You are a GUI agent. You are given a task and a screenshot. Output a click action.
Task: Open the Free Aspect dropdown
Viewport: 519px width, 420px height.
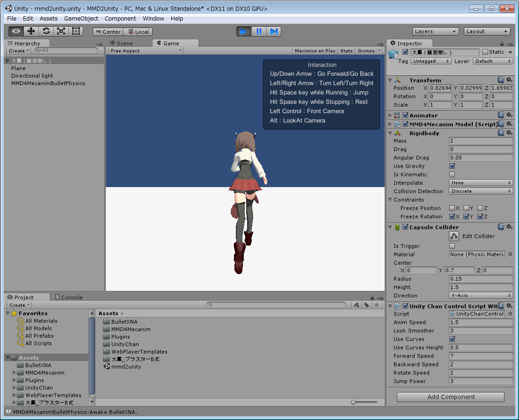point(146,51)
